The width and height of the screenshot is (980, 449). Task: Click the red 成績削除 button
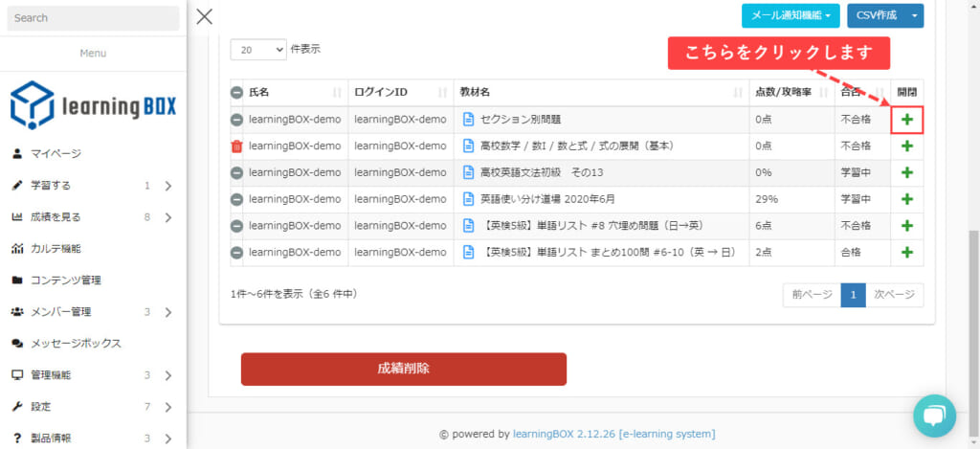(403, 369)
